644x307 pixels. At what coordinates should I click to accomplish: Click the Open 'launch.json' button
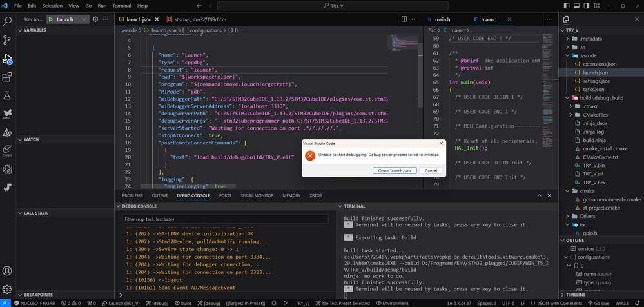coord(395,170)
